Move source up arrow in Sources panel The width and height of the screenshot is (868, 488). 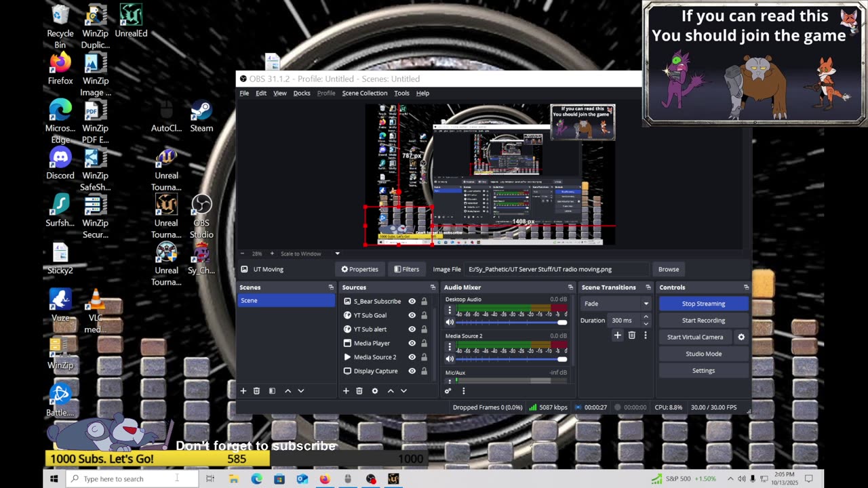tap(391, 390)
